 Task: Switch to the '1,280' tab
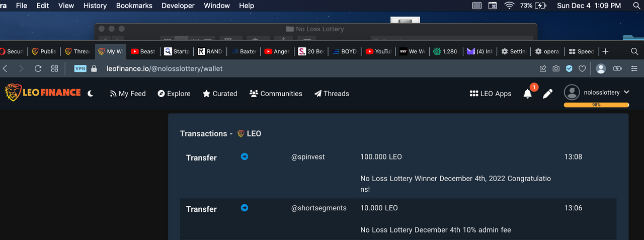pyautogui.click(x=446, y=51)
